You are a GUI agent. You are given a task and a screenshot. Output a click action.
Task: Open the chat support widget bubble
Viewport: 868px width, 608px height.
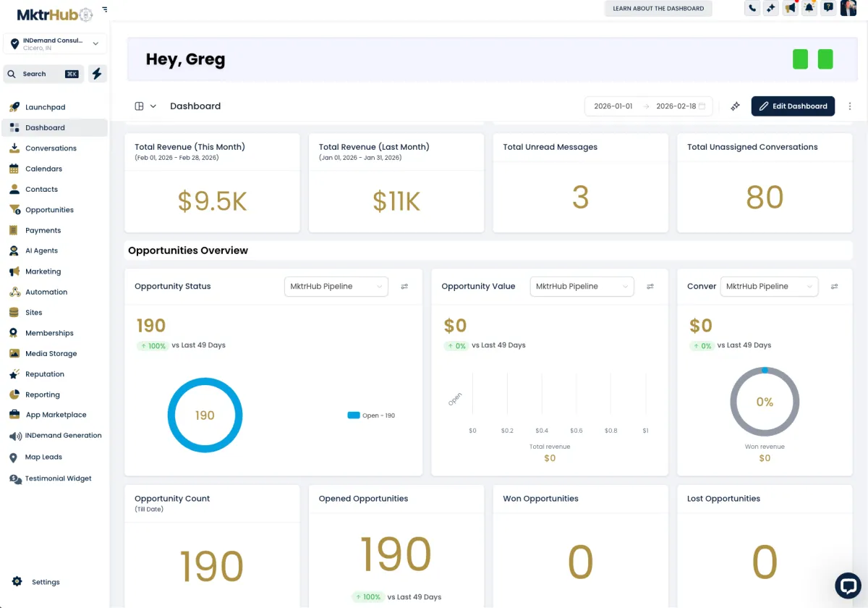848,586
